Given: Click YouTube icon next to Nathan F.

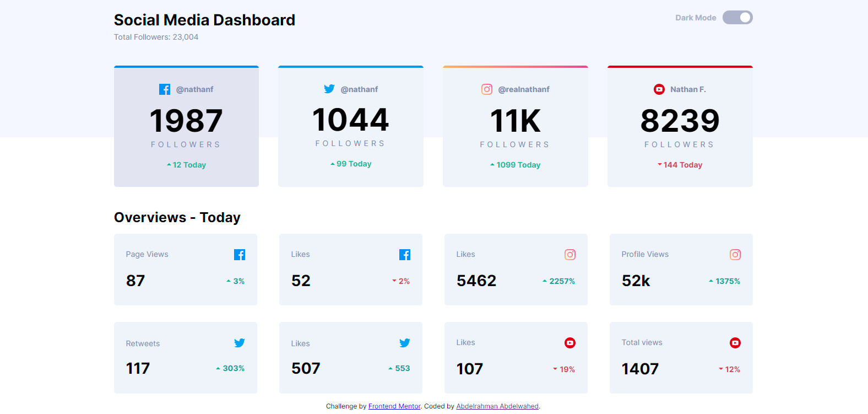Looking at the screenshot, I should click(659, 89).
